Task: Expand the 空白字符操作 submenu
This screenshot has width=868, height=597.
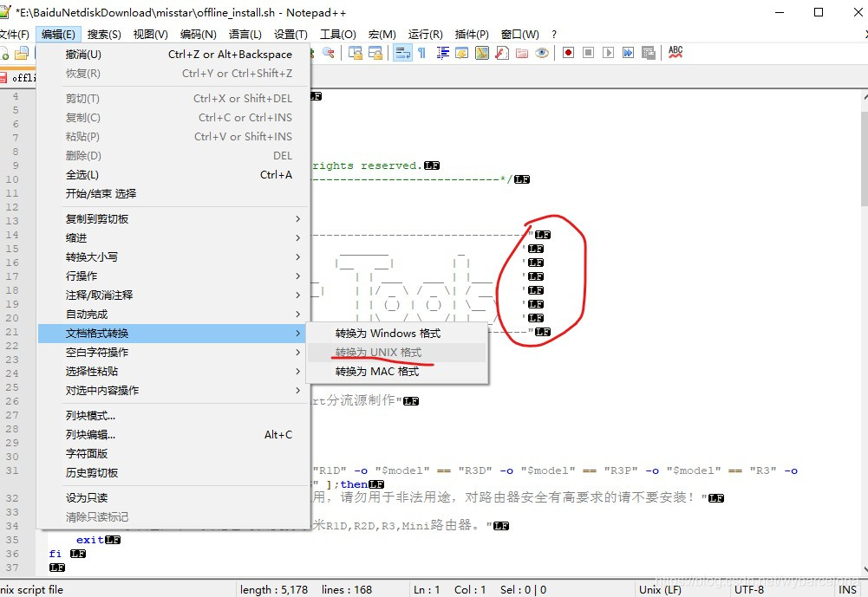Action: [173, 353]
